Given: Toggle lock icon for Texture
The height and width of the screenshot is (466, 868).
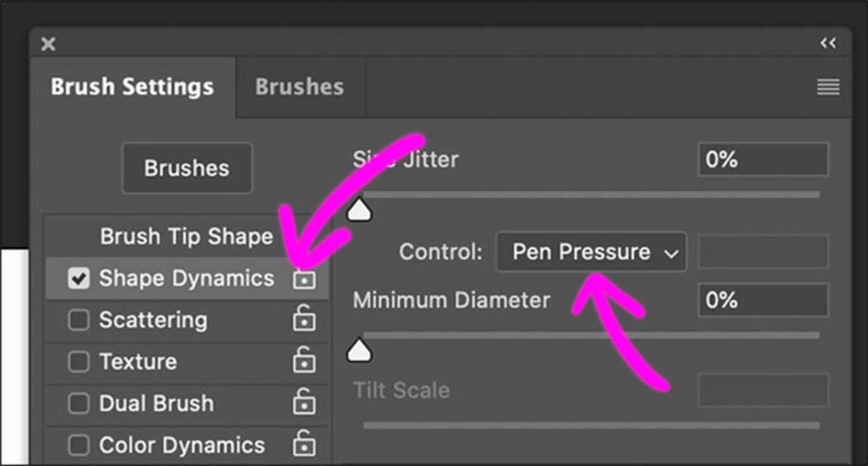Looking at the screenshot, I should (304, 361).
